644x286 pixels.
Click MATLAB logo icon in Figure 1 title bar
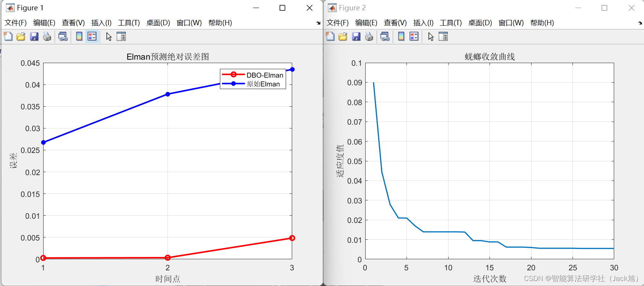click(10, 8)
